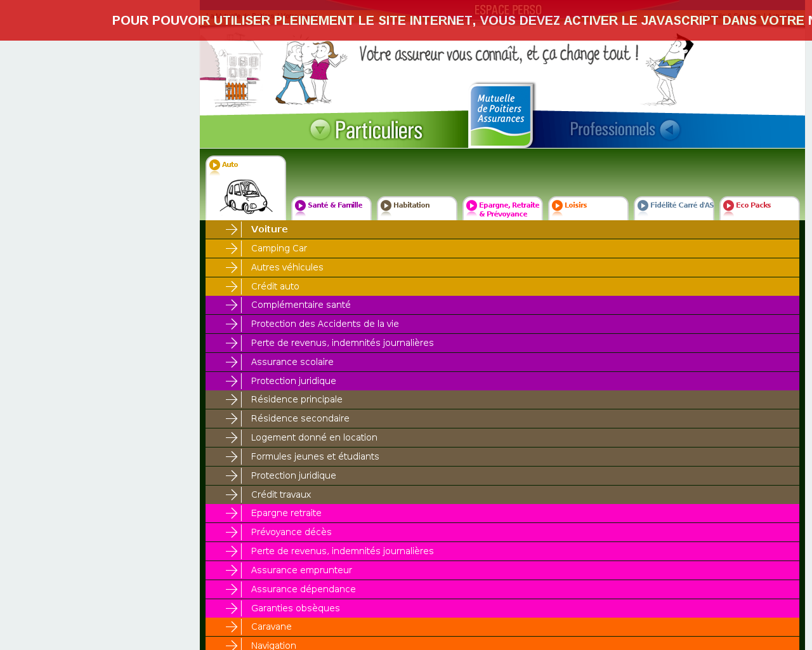Click the play icon on Habitation tab
This screenshot has height=650, width=812.
(x=386, y=206)
